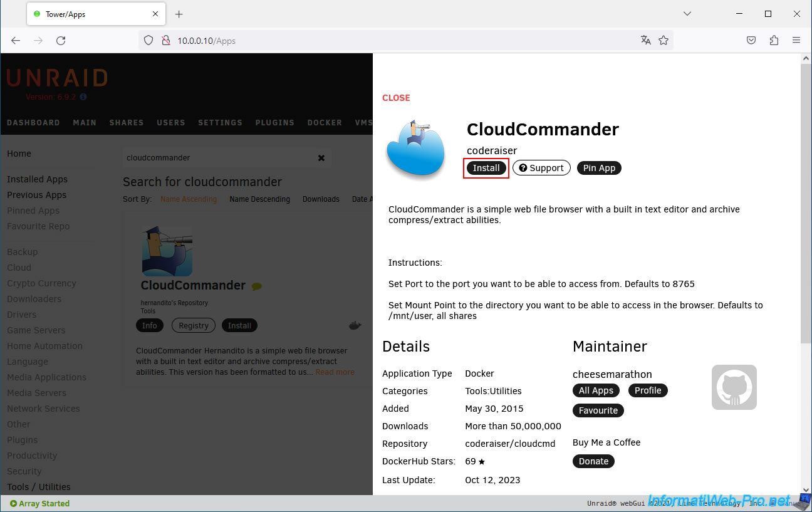Click the maintainer GitHub avatar image
The width and height of the screenshot is (812, 512).
[734, 387]
